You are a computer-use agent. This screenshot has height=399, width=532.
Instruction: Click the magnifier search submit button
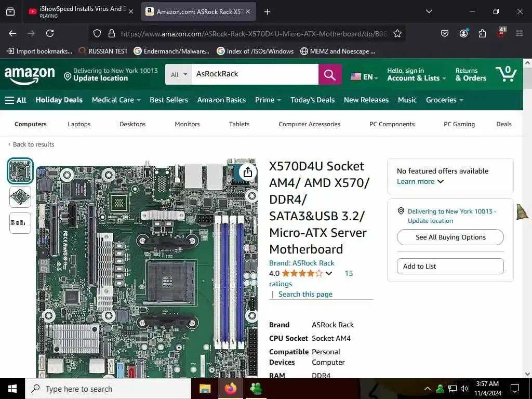[x=330, y=74]
